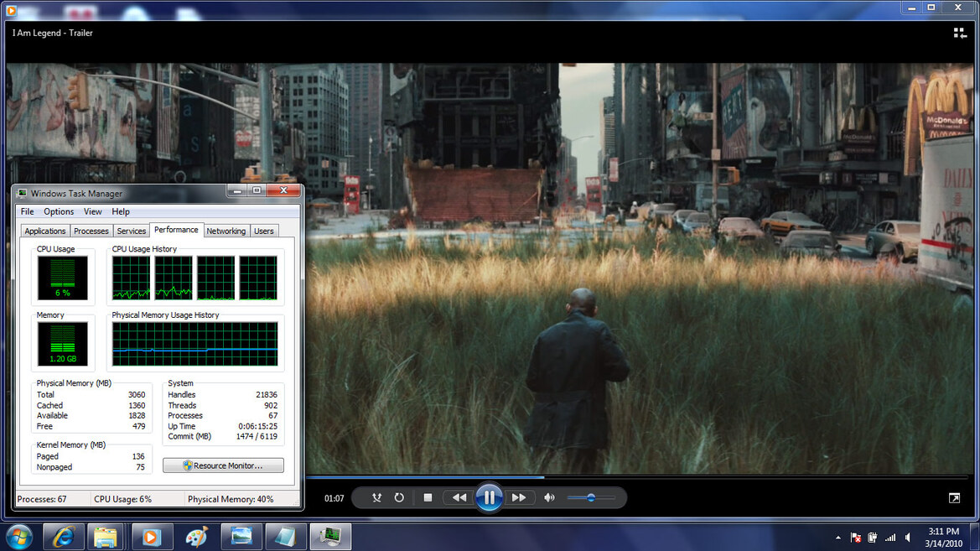980x551 pixels.
Task: Open Resource Monitor from Task Manager
Action: 223,465
